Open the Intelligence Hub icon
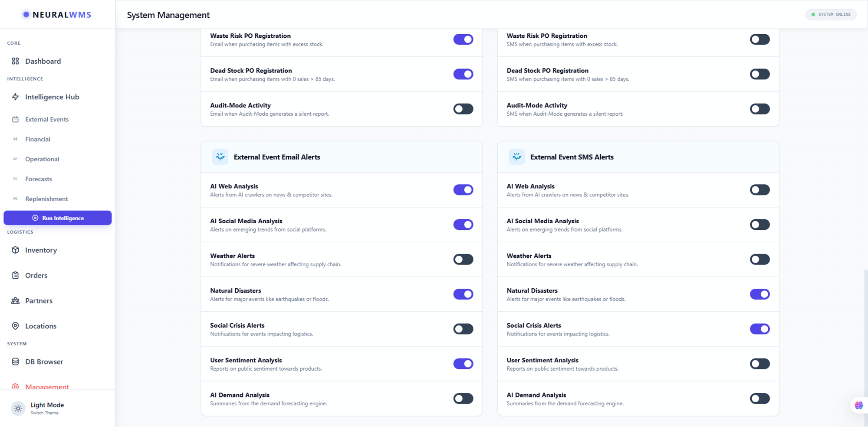Viewport: 868px width, 427px height. (x=15, y=97)
